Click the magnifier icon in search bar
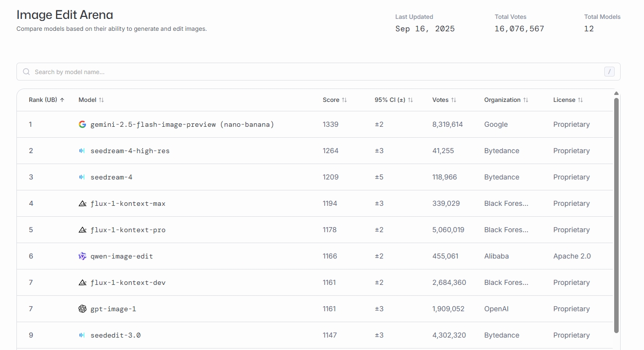Viewport: 644px width, 350px height. (x=26, y=72)
